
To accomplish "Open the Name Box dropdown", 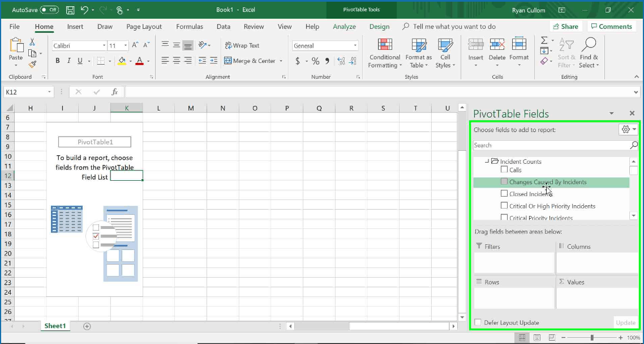I will [x=49, y=92].
